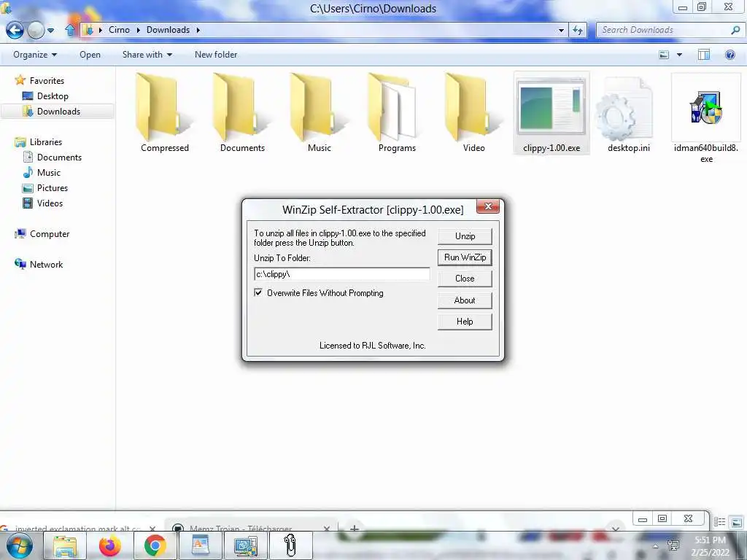
Task: Click the Unzip button
Action: pos(465,236)
